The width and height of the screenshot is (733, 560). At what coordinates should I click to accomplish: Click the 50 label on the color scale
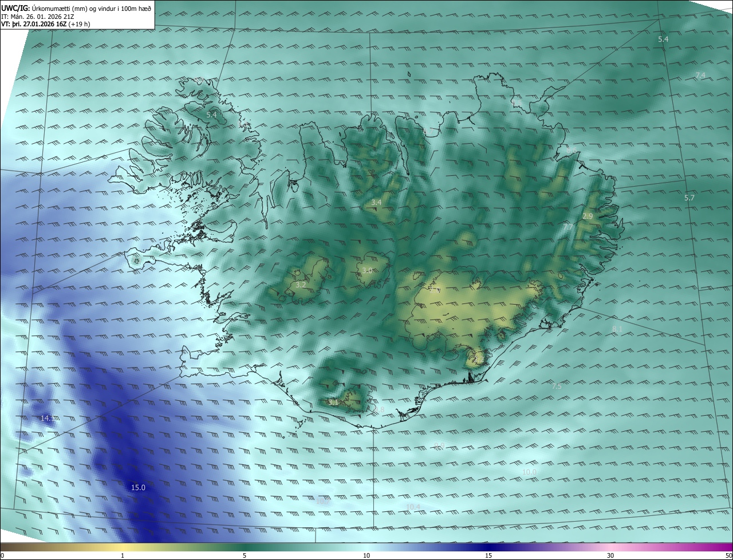(x=728, y=556)
